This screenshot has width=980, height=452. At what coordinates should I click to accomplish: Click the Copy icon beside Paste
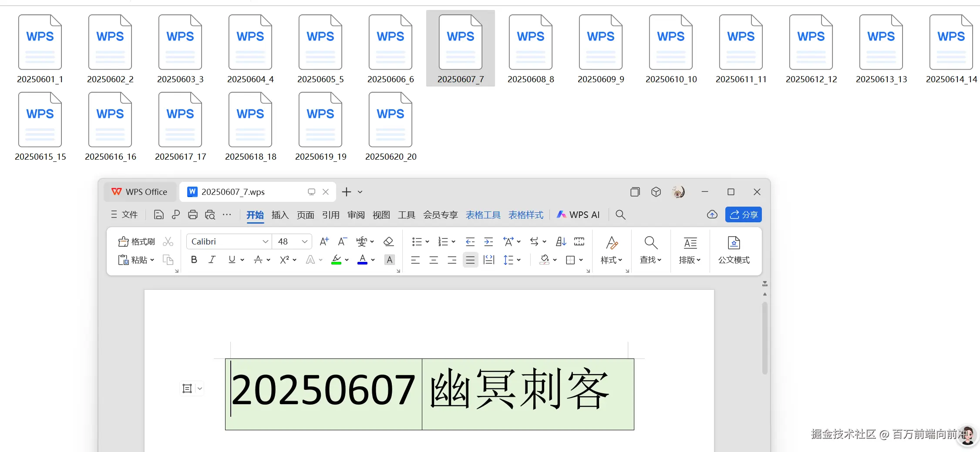168,260
